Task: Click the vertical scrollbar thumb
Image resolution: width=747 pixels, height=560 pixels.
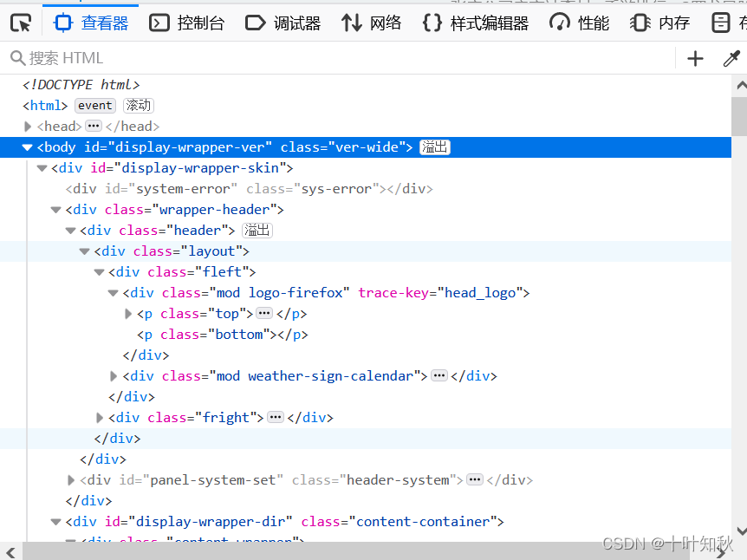Action: (x=739, y=116)
